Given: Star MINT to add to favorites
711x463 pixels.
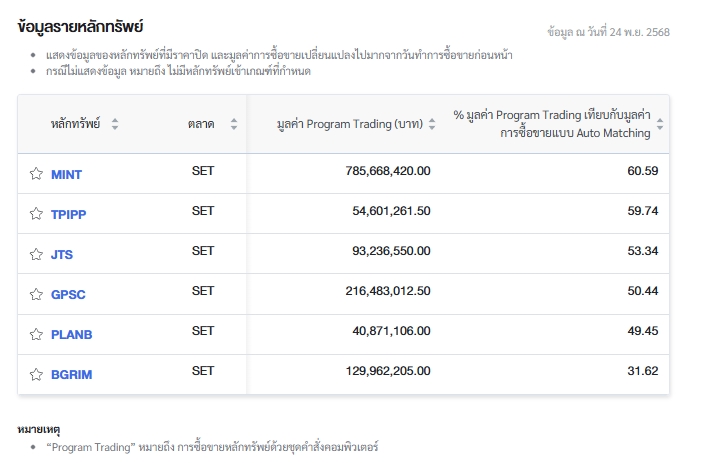Looking at the screenshot, I should click(x=36, y=174).
